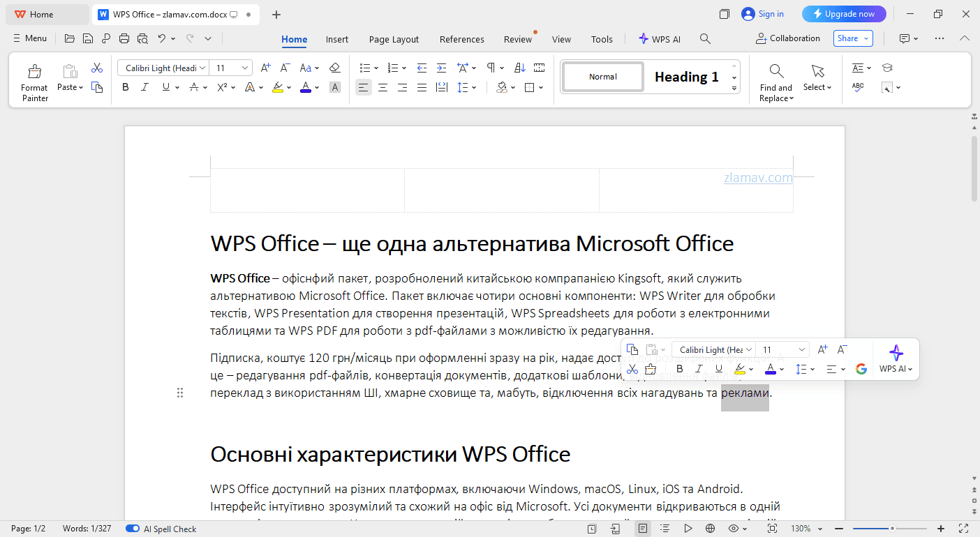This screenshot has height=537, width=980.
Task: Switch to Outline view in status bar
Action: (x=665, y=529)
